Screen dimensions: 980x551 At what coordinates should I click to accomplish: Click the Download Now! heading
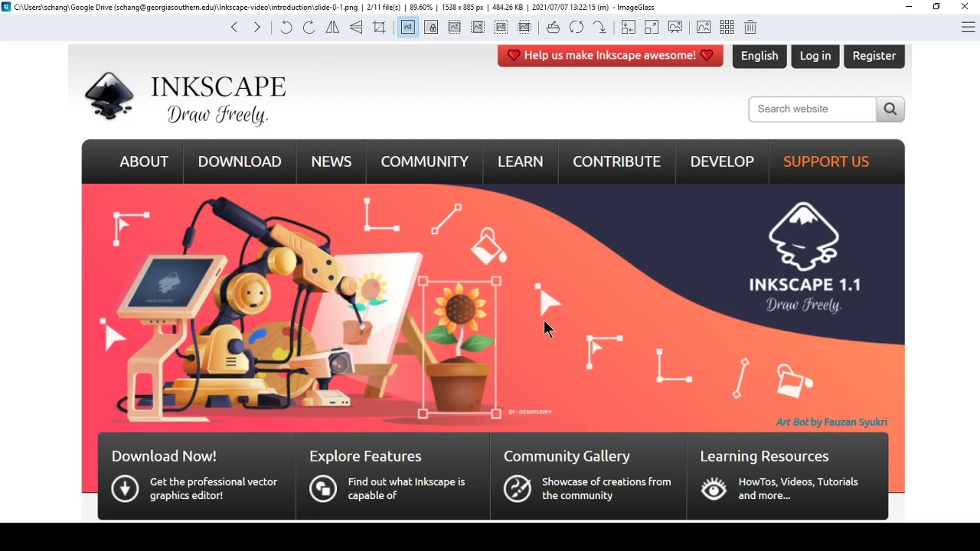click(x=164, y=456)
